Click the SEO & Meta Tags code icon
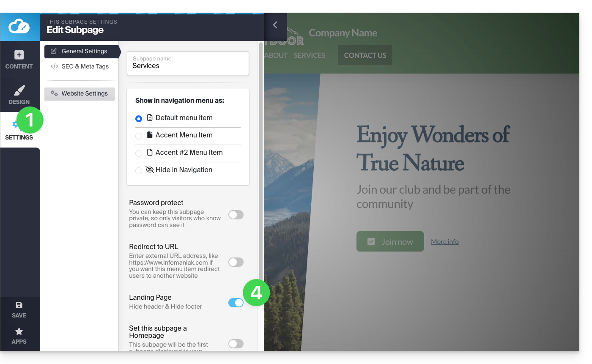The height and width of the screenshot is (364, 592). coord(54,66)
